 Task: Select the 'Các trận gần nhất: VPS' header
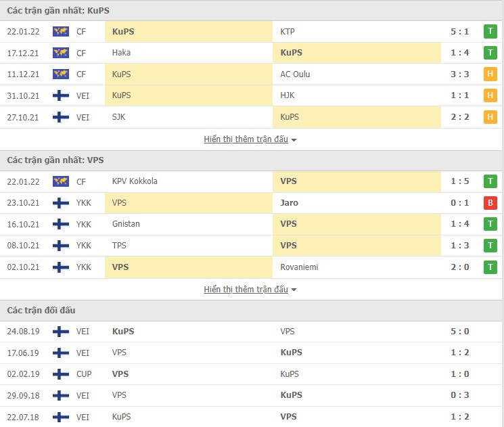(x=55, y=160)
